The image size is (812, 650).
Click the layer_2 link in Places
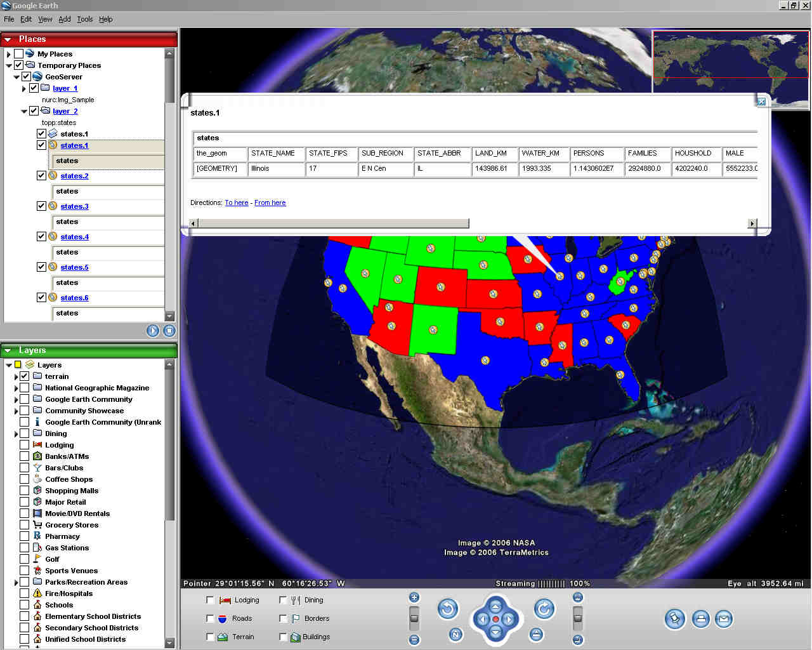click(x=65, y=111)
